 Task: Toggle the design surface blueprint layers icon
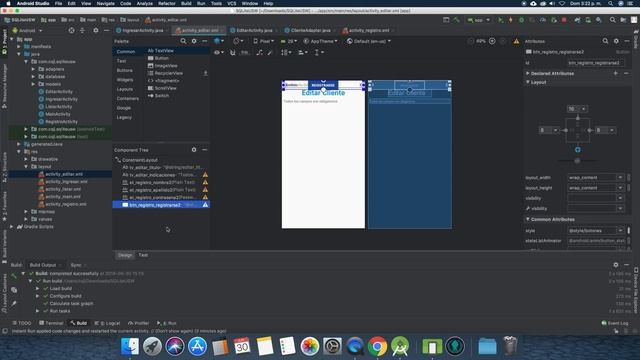(218, 41)
